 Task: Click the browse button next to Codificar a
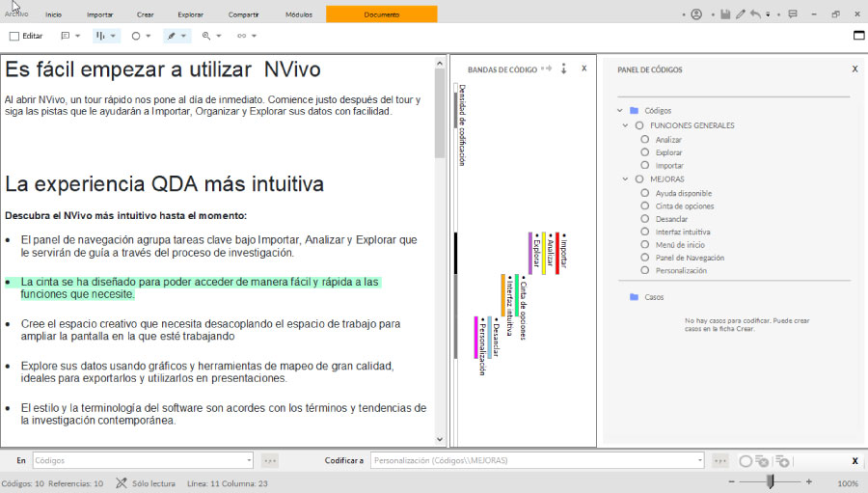(x=720, y=460)
